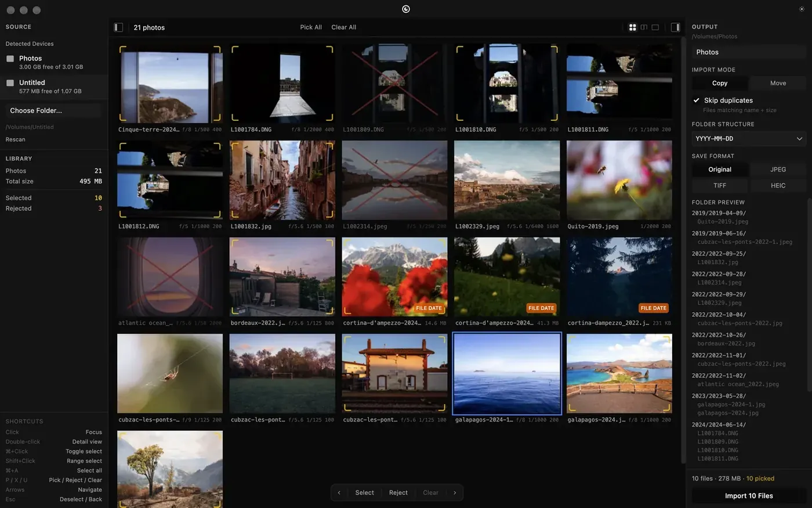Click the photo grid vertical scrollbar

tap(683, 250)
